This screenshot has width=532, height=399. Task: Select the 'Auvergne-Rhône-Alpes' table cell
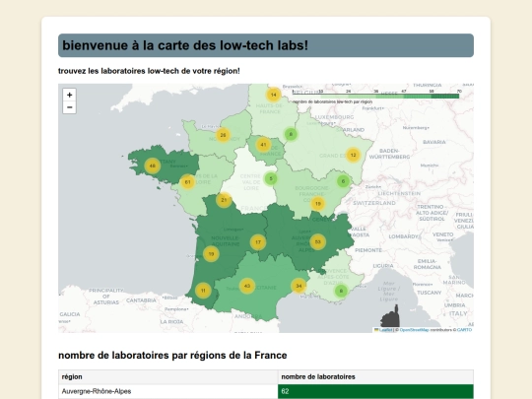[167, 391]
